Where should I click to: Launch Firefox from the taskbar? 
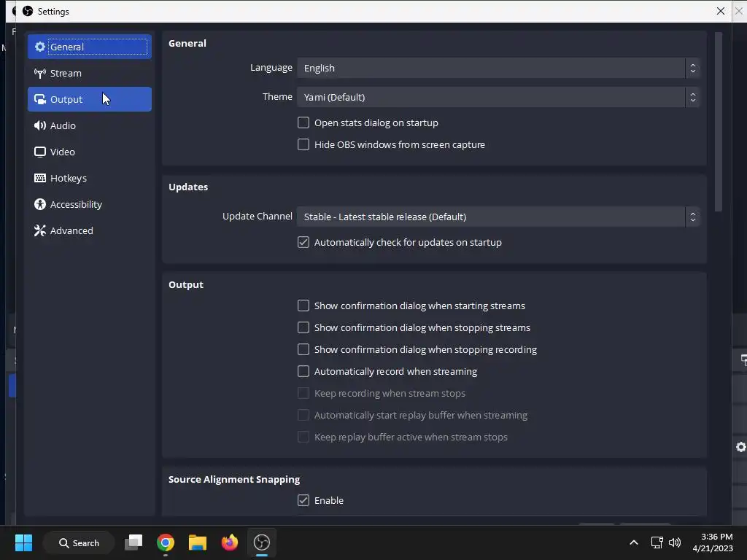tap(230, 542)
